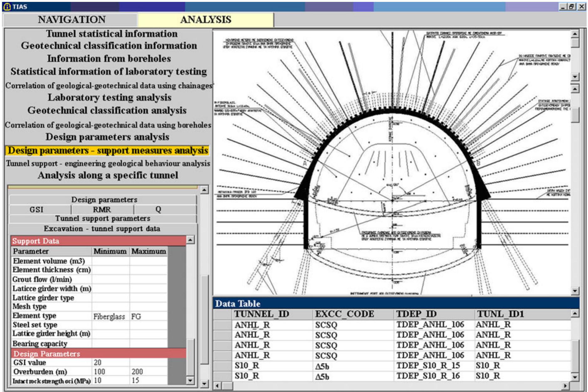The height and width of the screenshot is (392, 588).
Task: Open Statistical information of laboratory testing
Action: 108,72
